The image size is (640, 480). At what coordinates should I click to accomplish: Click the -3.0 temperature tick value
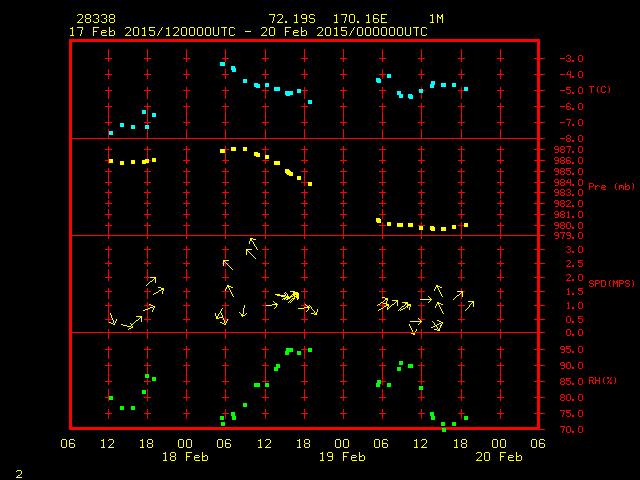571,58
